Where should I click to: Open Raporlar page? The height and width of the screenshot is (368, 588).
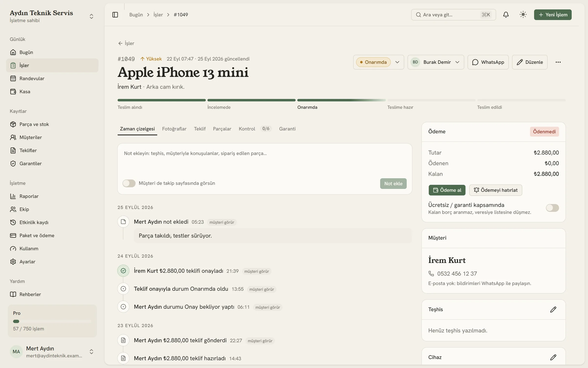[x=52, y=196]
